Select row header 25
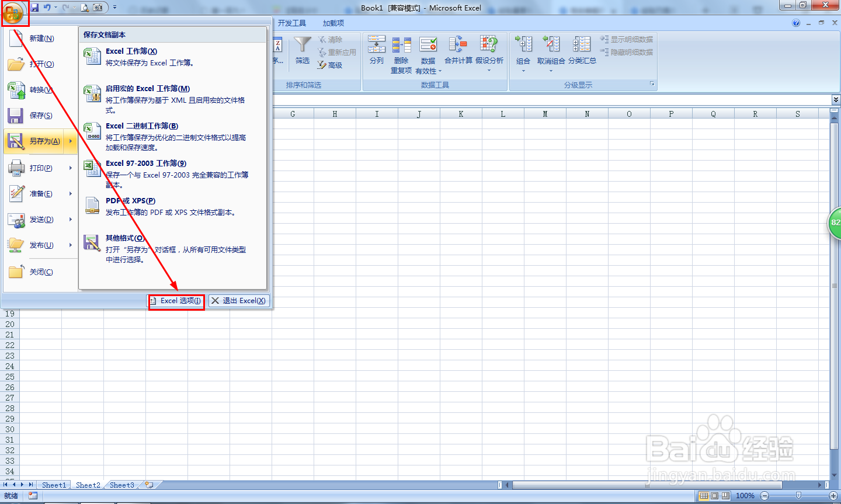Image resolution: width=841 pixels, height=504 pixels. pyautogui.click(x=10, y=377)
